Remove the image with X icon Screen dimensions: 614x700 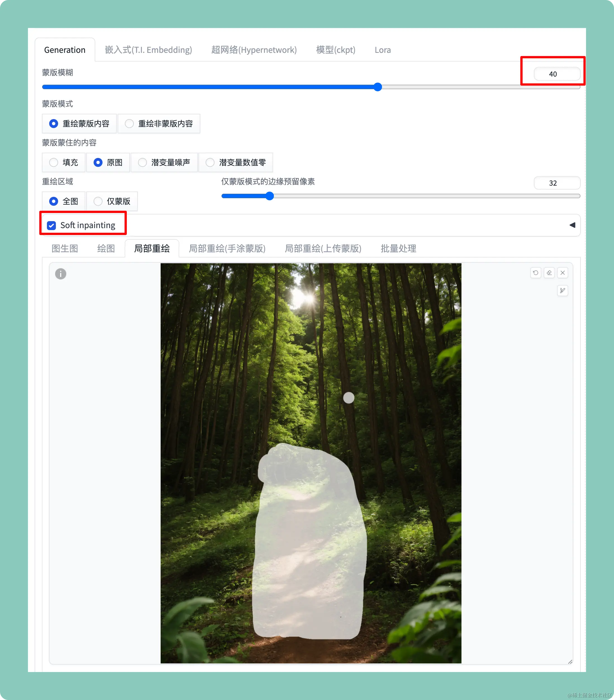point(562,273)
